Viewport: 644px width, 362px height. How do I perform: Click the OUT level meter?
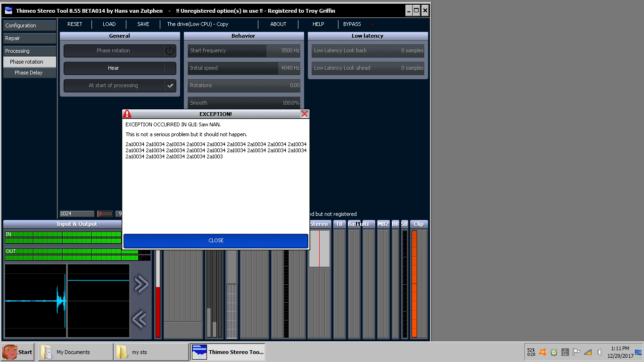[x=78, y=255]
